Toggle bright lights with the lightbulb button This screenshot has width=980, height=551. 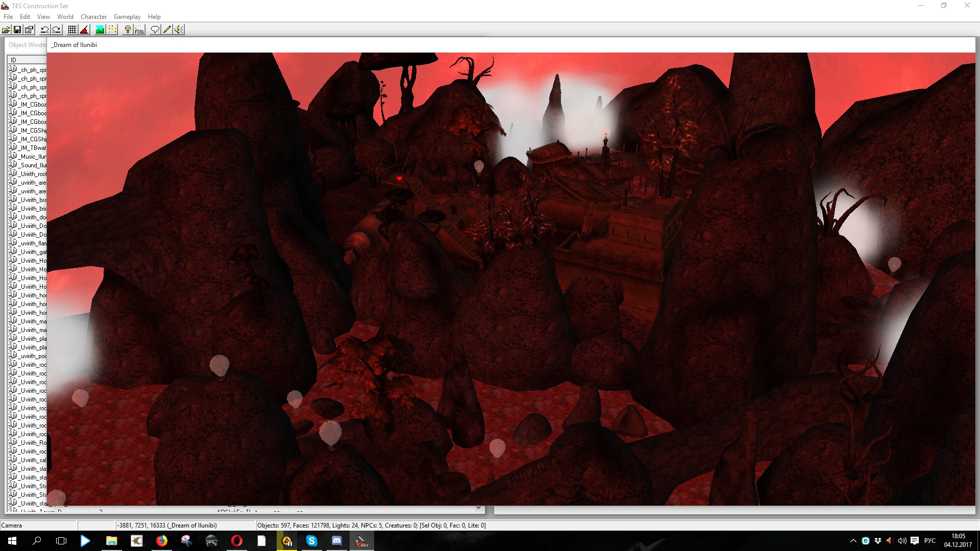[x=128, y=30]
